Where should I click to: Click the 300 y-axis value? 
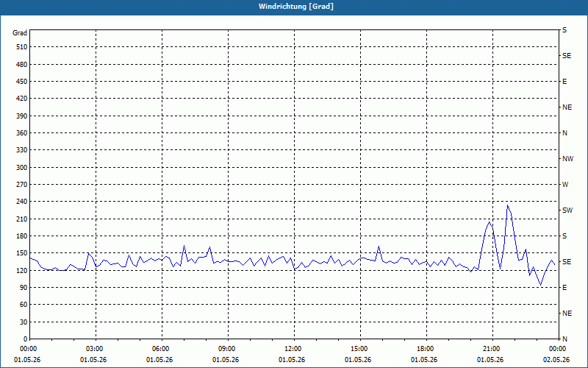(22, 168)
